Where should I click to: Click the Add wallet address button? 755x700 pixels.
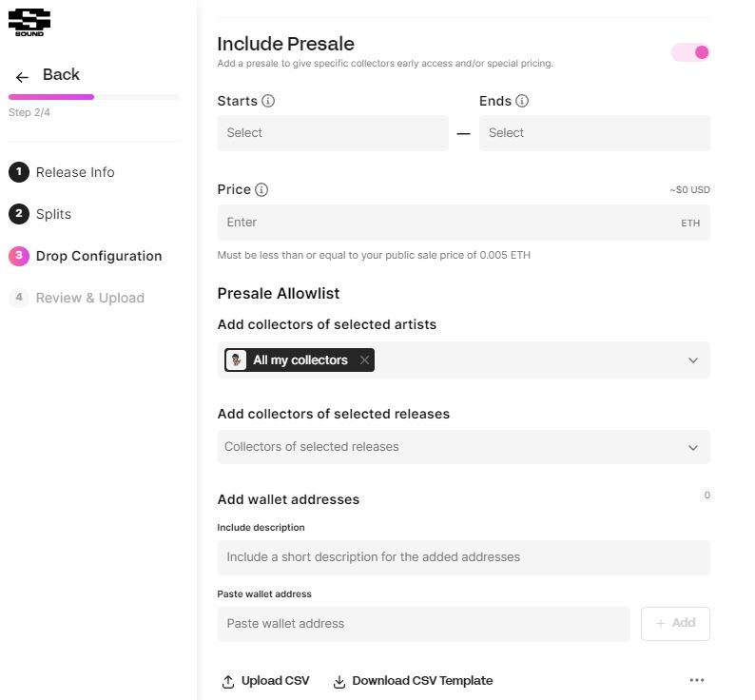pyautogui.click(x=675, y=624)
